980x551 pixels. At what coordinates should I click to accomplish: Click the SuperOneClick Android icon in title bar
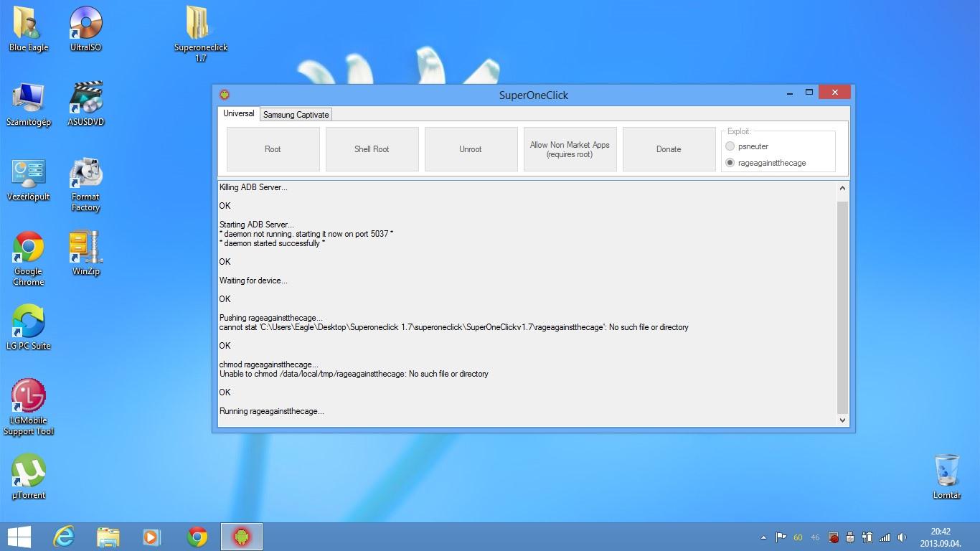(x=225, y=94)
